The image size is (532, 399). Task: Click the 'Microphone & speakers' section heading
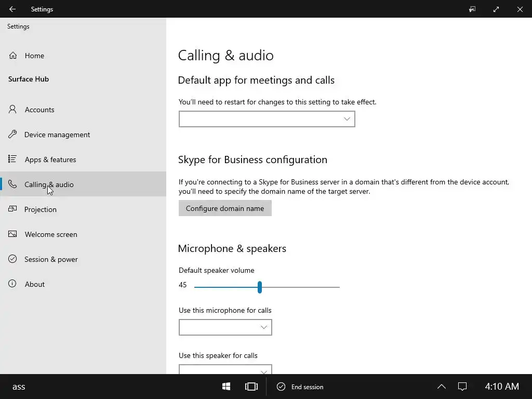click(232, 248)
